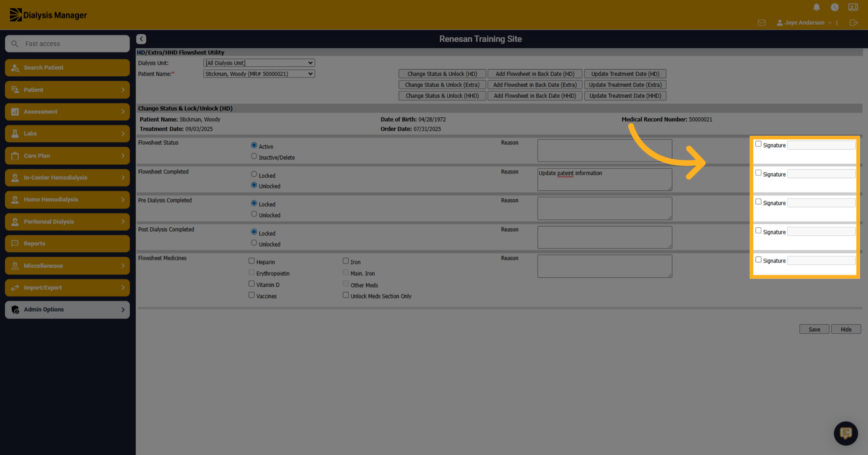Click the clock history icon
This screenshot has height=455, width=868.
(835, 7)
